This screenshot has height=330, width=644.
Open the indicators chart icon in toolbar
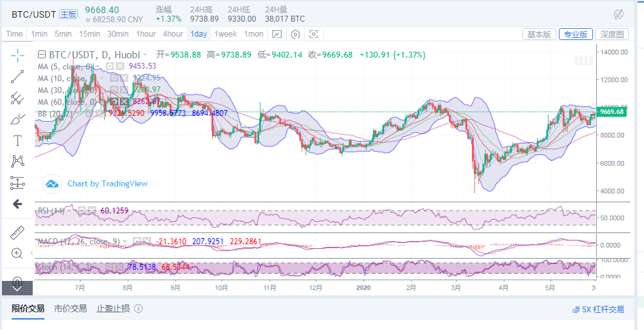[277, 34]
